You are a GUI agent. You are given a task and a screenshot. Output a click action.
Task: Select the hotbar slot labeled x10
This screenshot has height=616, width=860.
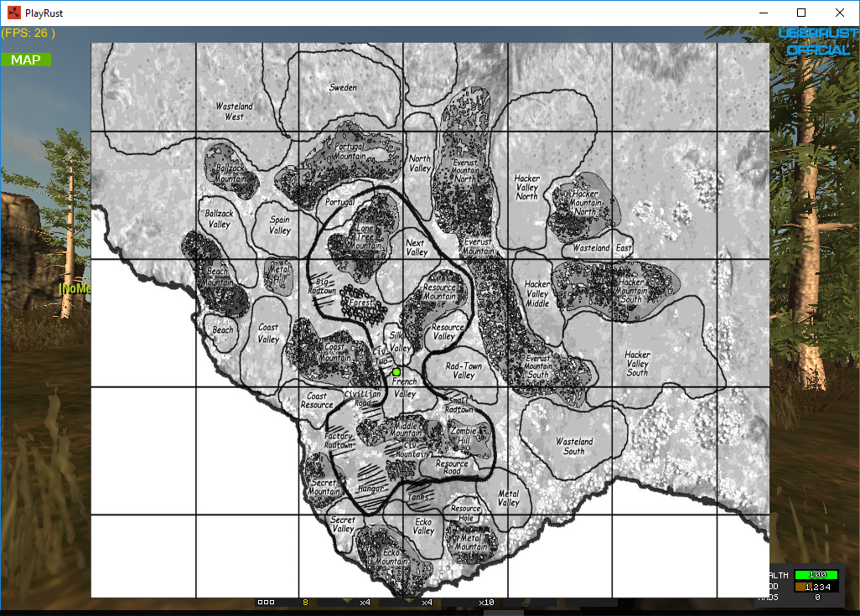coord(487,603)
